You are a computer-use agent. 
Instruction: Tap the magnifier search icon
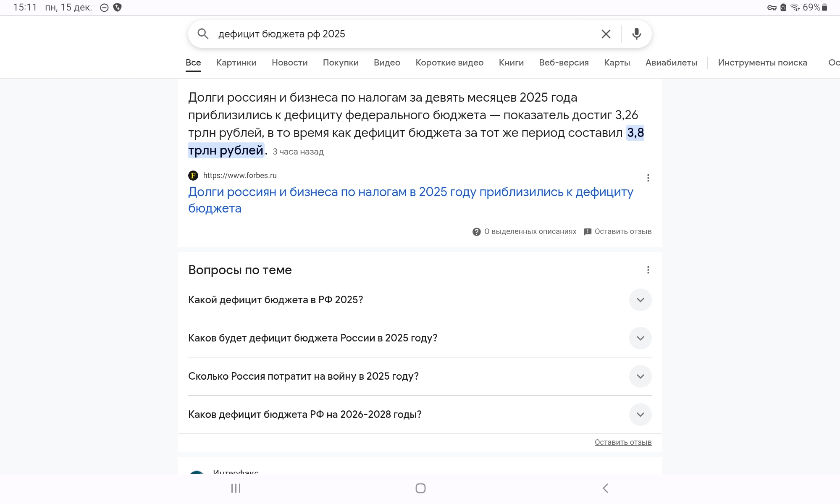tap(203, 34)
